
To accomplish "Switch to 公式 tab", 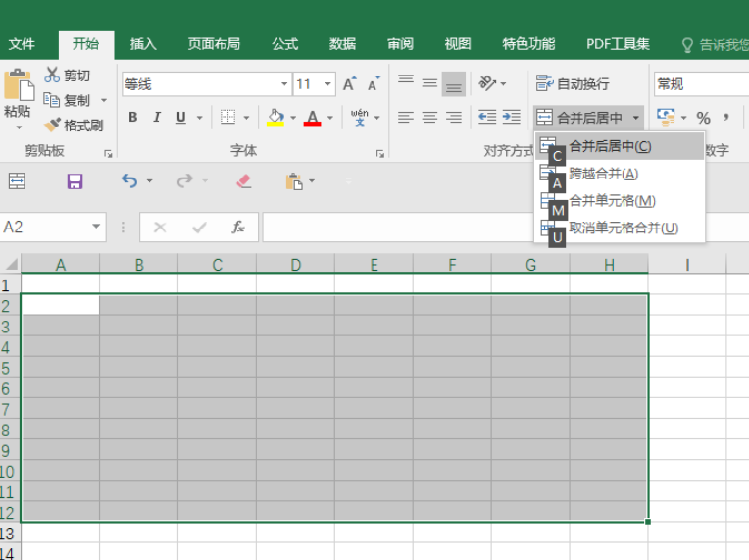I will click(285, 44).
